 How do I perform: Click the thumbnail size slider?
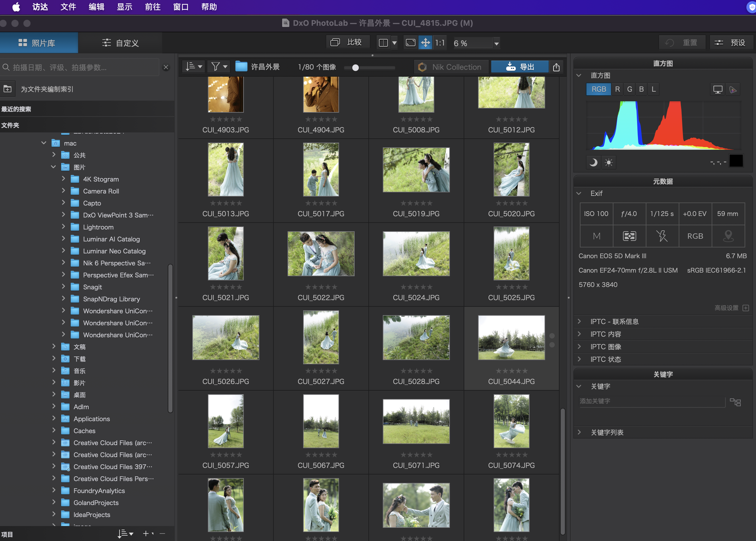(355, 68)
